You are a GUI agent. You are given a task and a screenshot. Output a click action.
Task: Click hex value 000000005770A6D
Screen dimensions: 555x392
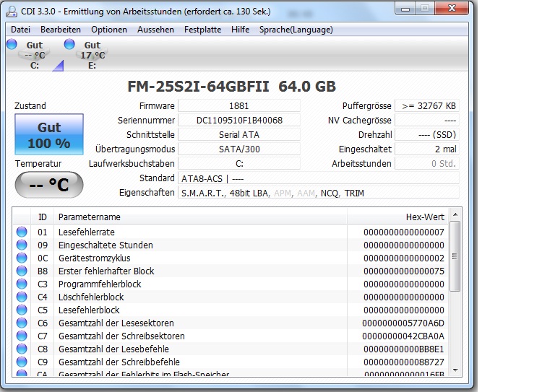coord(403,323)
